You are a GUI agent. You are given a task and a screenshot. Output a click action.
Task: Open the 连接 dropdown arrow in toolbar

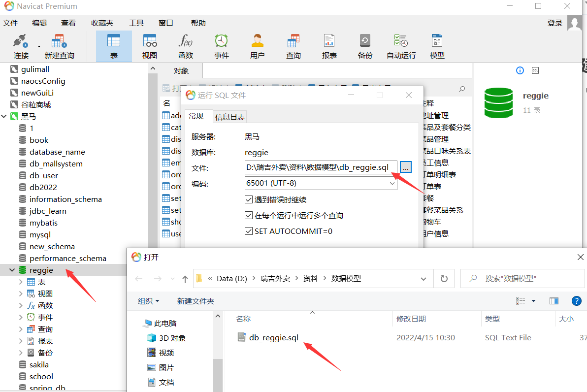39,46
